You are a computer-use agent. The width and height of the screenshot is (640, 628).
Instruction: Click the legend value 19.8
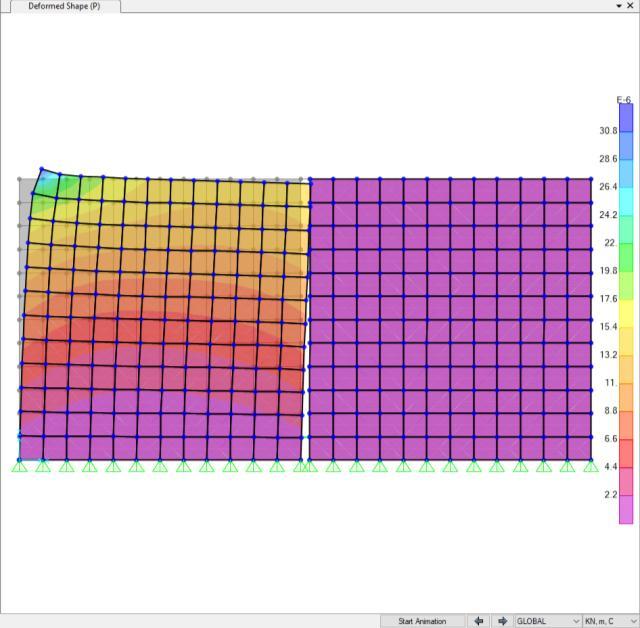click(608, 271)
